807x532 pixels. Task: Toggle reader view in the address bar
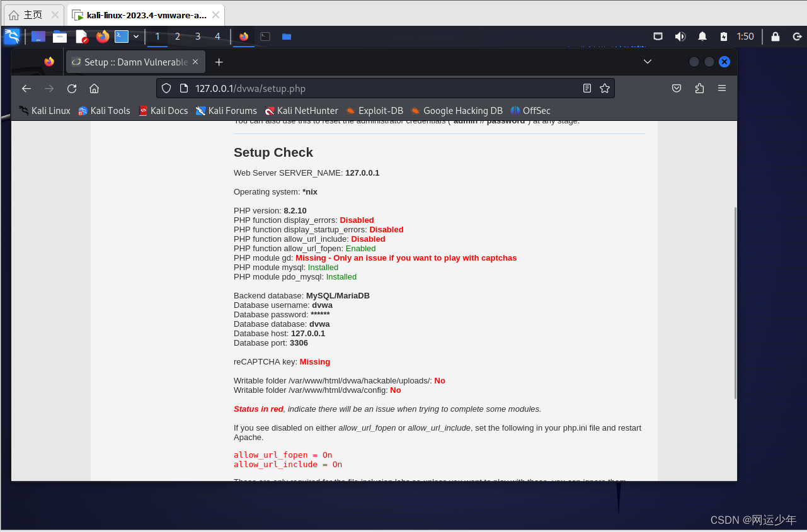(x=587, y=88)
